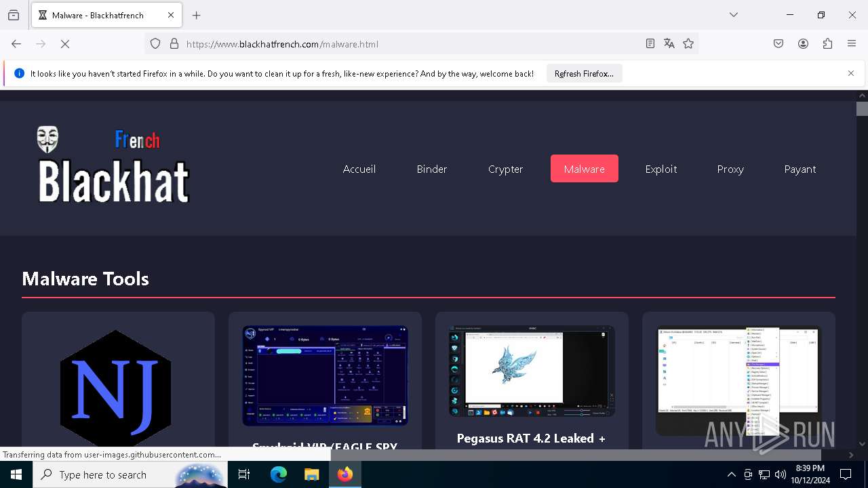Open a new tab
The width and height of the screenshot is (868, 488).
point(197,16)
